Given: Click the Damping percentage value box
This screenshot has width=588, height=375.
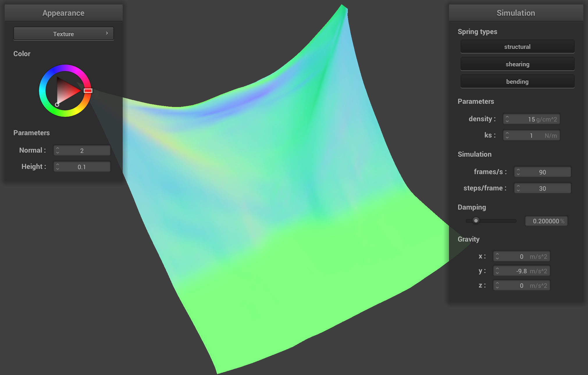Looking at the screenshot, I should pyautogui.click(x=546, y=221).
